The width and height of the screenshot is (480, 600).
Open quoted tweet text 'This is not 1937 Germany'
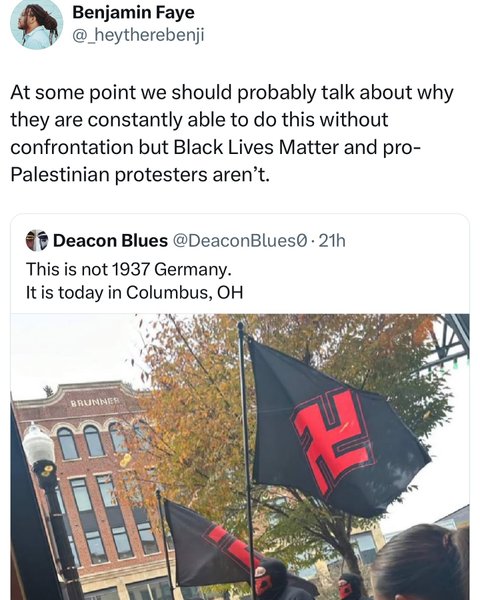coord(129,269)
